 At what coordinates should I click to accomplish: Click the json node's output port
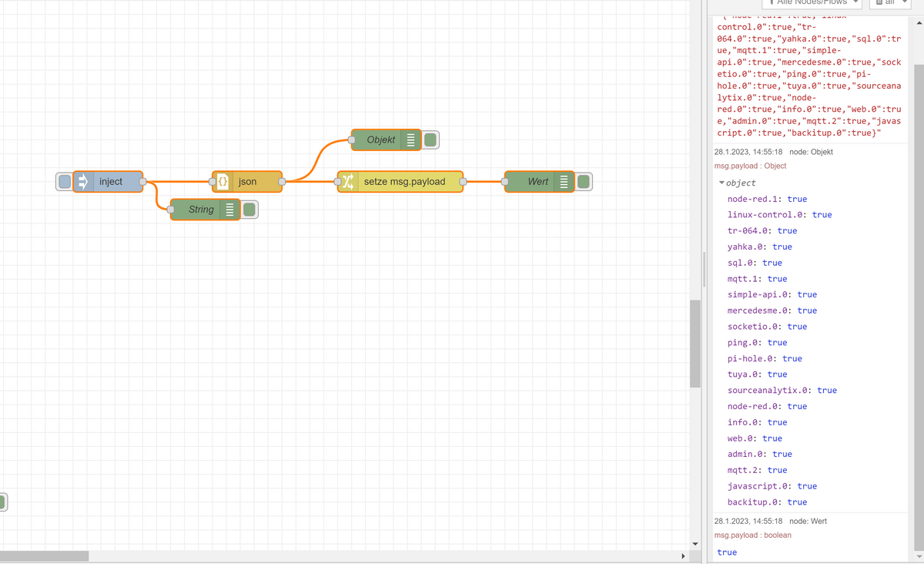(282, 182)
